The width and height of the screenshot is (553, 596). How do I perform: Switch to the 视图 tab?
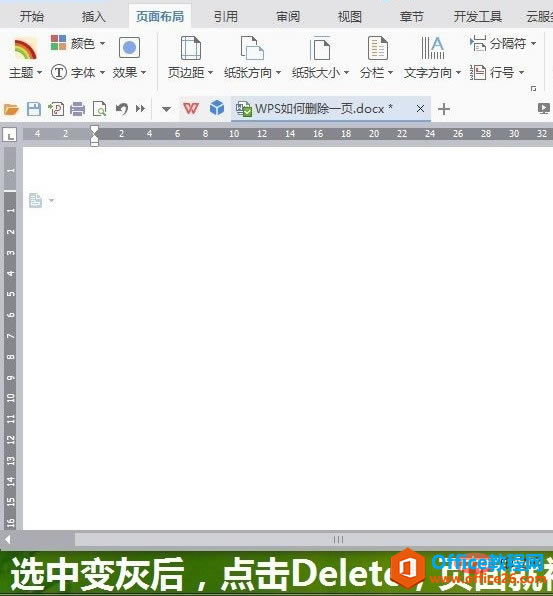[x=350, y=17]
